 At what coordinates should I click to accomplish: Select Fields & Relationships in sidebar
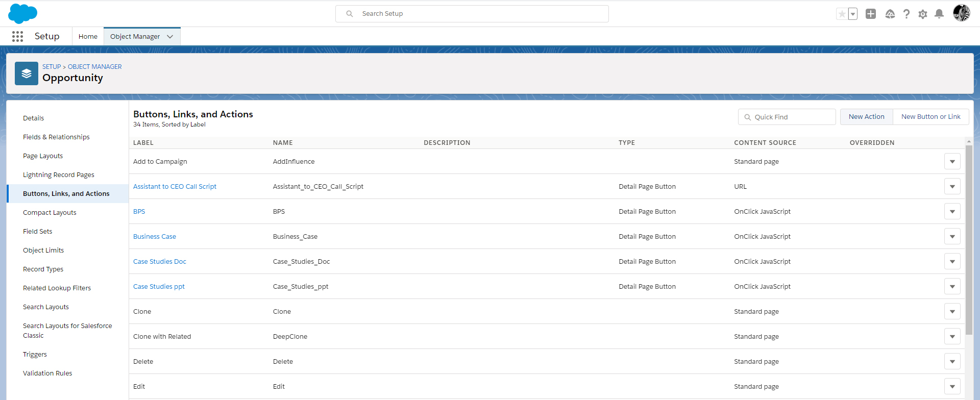(56, 137)
